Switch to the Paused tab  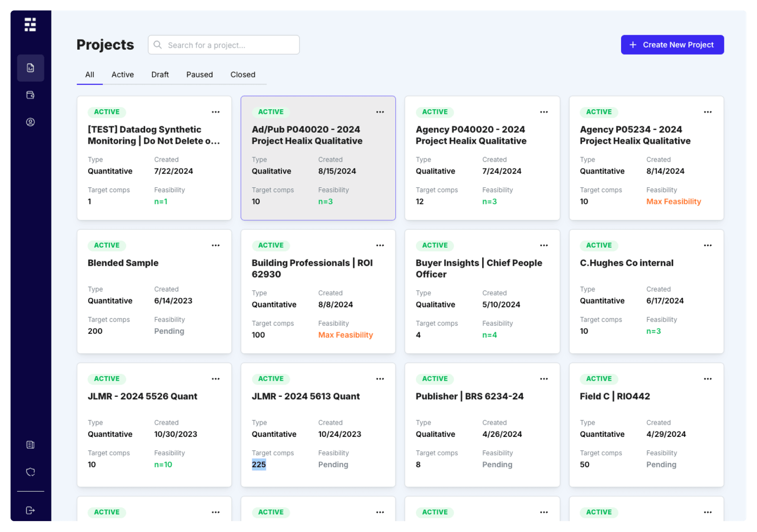(x=200, y=75)
